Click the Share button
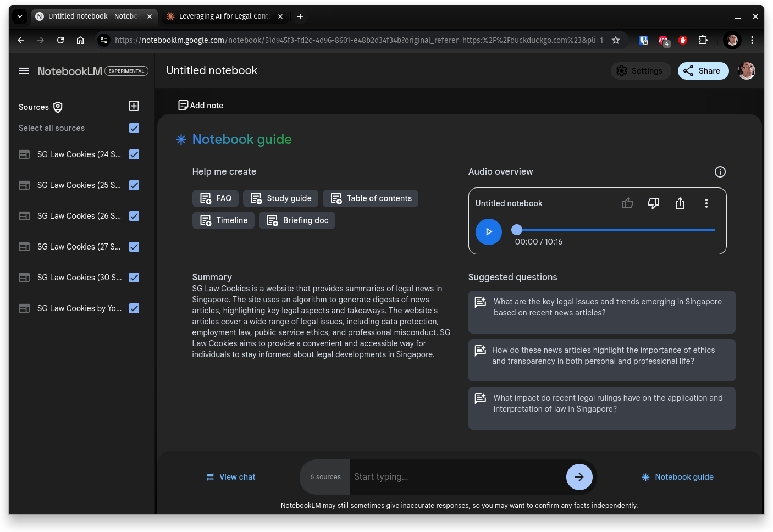Screen dimensions: 773x532 [703, 71]
